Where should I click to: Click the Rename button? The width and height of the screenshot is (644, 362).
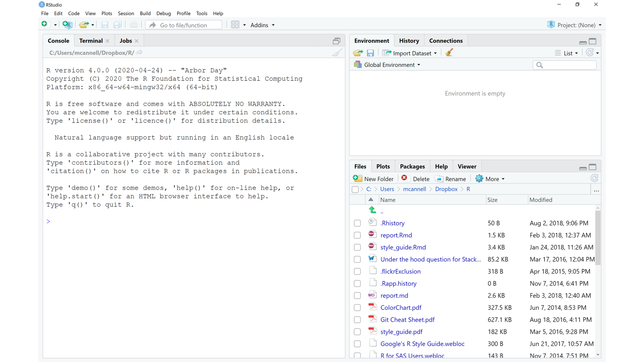pos(450,179)
